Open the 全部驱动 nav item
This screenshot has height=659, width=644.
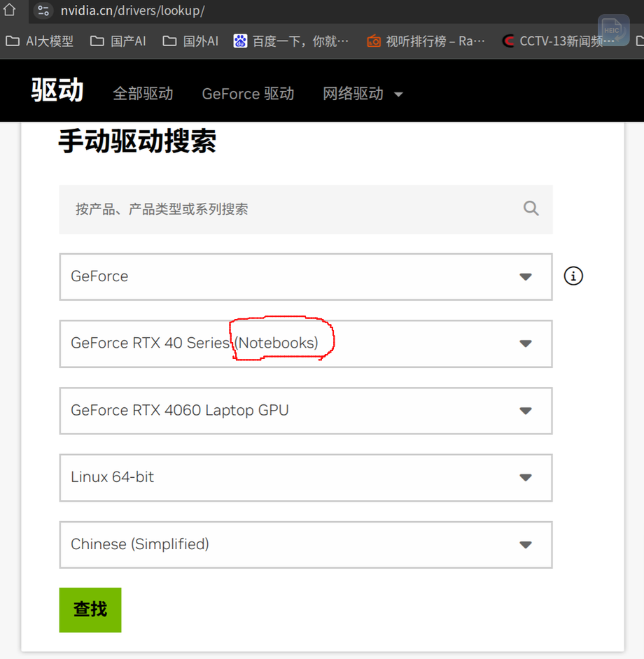tap(143, 94)
